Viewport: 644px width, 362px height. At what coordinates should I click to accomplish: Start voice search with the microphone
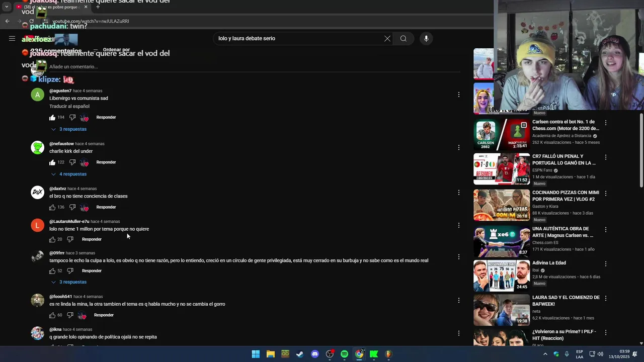[426, 39]
